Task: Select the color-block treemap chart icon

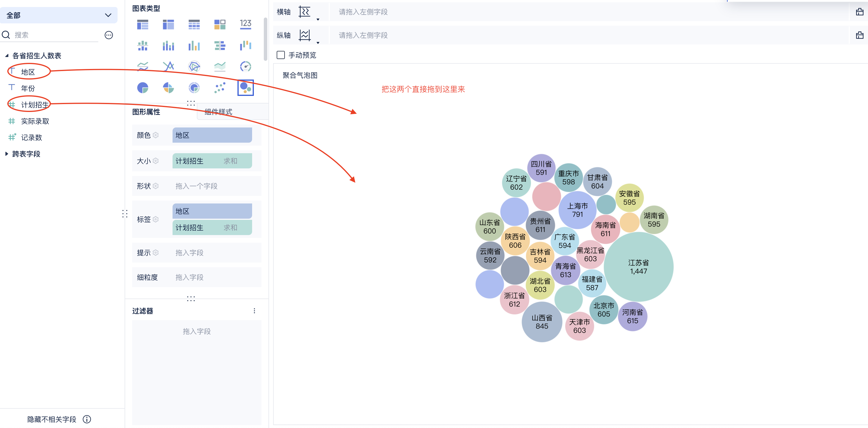Action: [220, 24]
